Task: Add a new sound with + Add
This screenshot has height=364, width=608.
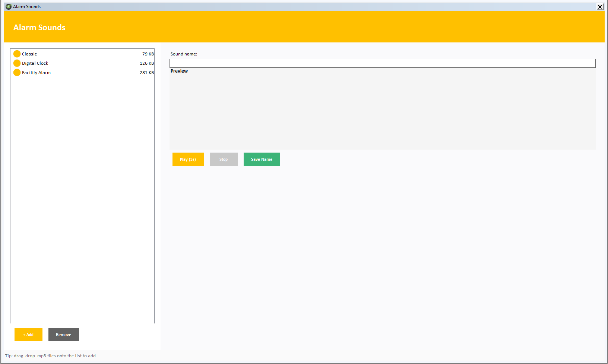Action: [x=28, y=335]
